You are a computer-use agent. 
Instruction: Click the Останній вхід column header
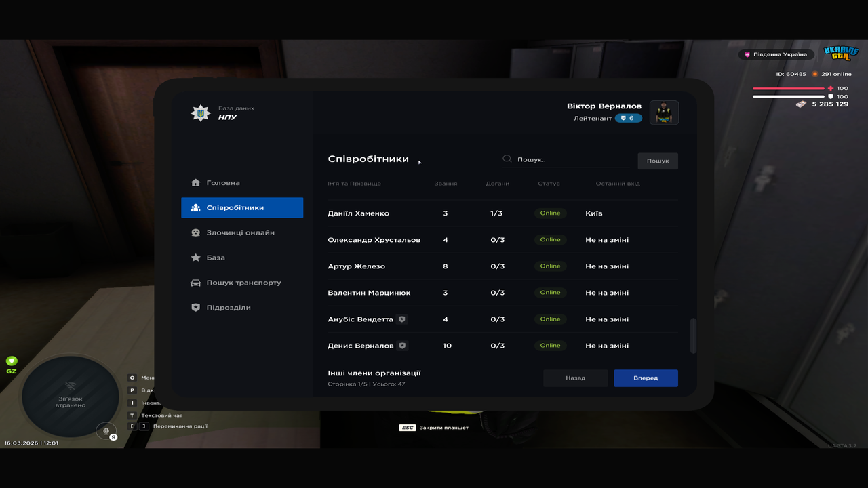tap(618, 184)
